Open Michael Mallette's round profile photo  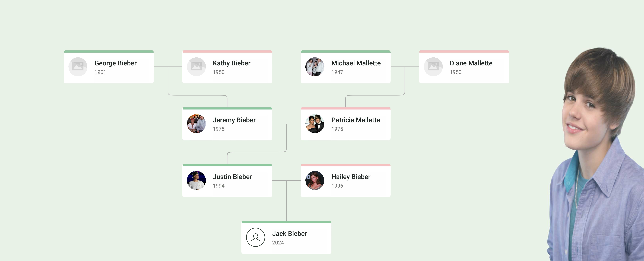pos(315,67)
